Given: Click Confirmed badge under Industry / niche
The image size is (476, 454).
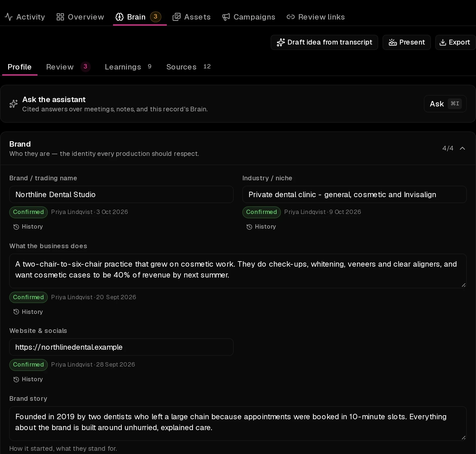Looking at the screenshot, I should click(262, 212).
